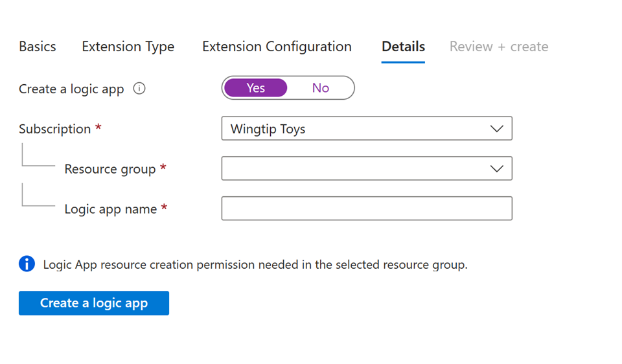Select No on the logic app toggle
622x364 pixels.
(x=320, y=88)
